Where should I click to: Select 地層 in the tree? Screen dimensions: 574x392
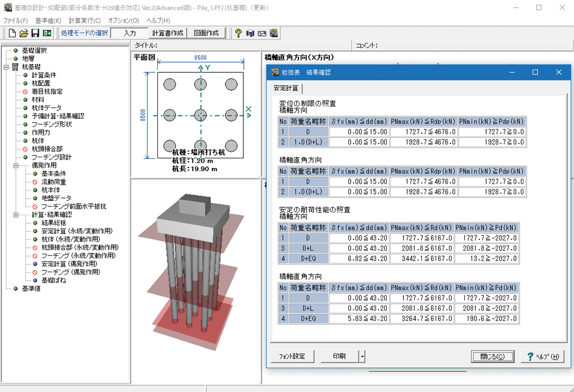click(28, 59)
